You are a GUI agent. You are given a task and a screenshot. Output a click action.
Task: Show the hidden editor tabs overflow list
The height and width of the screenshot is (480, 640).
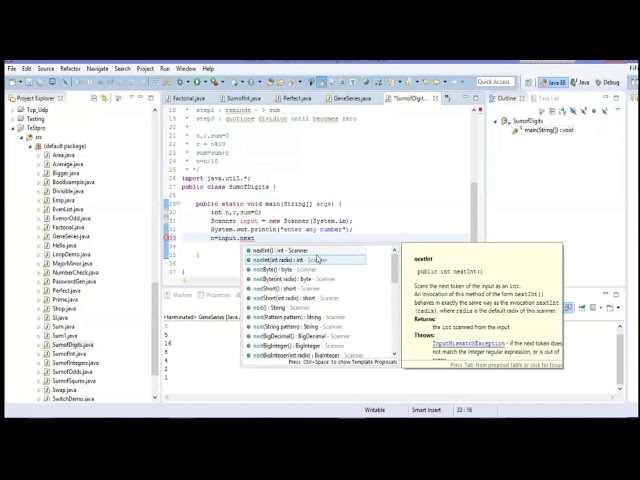click(x=447, y=98)
